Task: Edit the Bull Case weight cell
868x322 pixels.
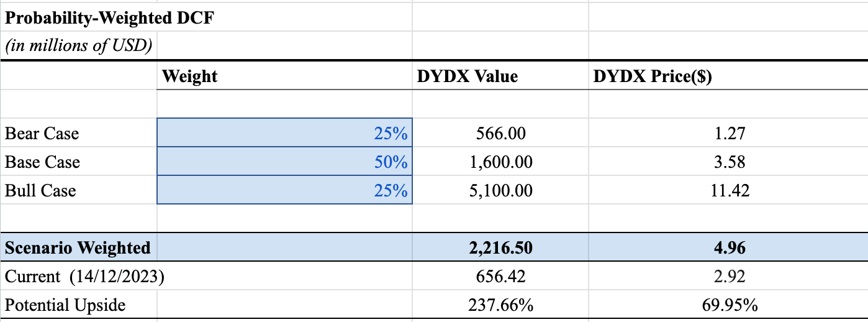Action: 284,190
